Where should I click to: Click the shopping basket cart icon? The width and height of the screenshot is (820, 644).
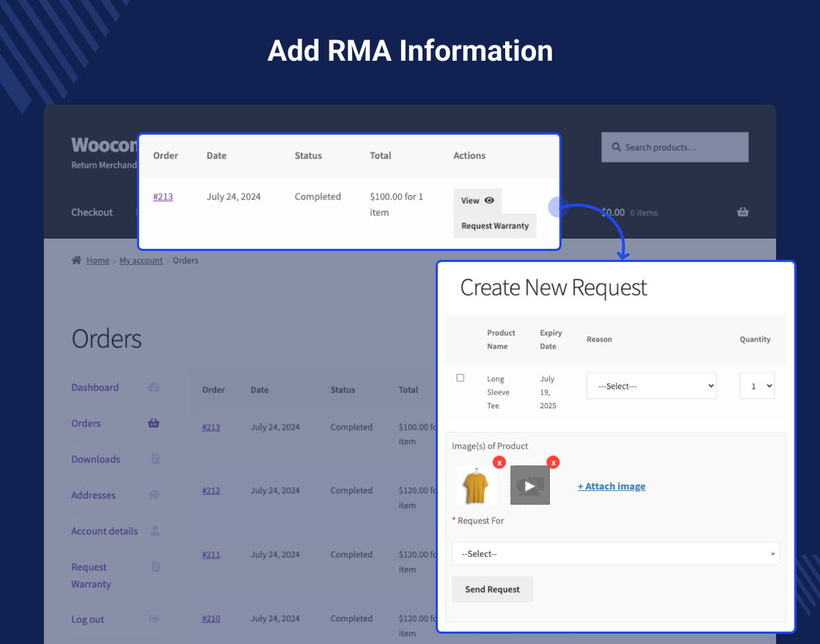[x=742, y=212]
